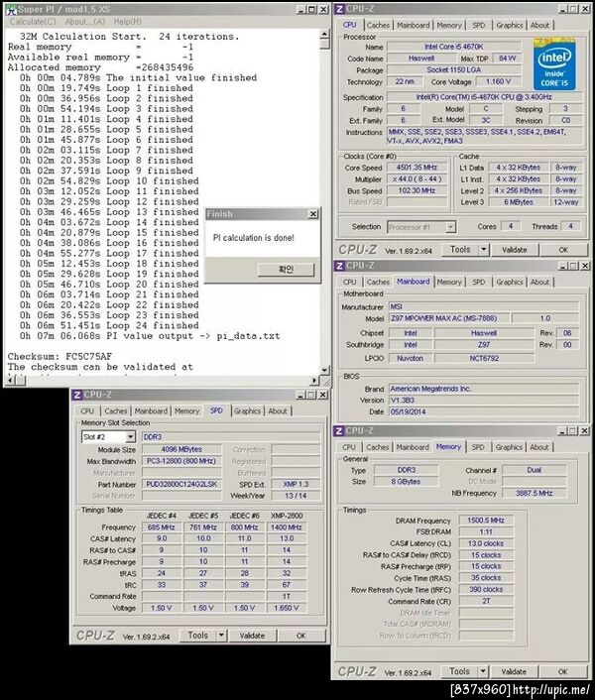Click Tools button in Memory window
The height and width of the screenshot is (700, 595).
tap(459, 671)
